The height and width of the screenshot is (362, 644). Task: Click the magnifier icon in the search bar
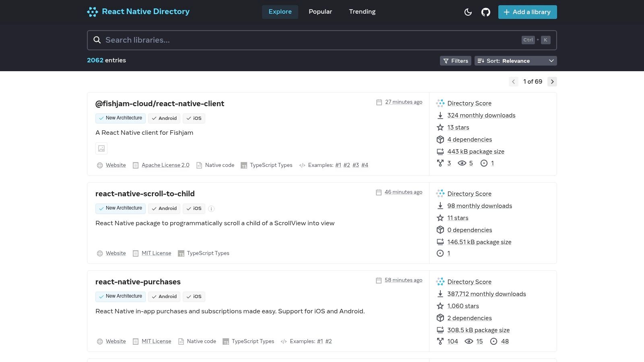click(97, 40)
